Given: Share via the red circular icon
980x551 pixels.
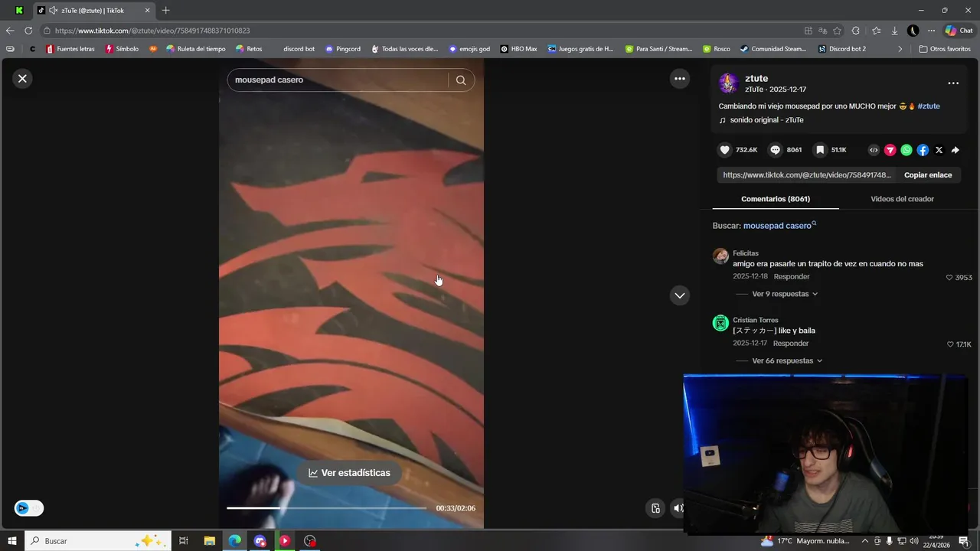Looking at the screenshot, I should 890,150.
